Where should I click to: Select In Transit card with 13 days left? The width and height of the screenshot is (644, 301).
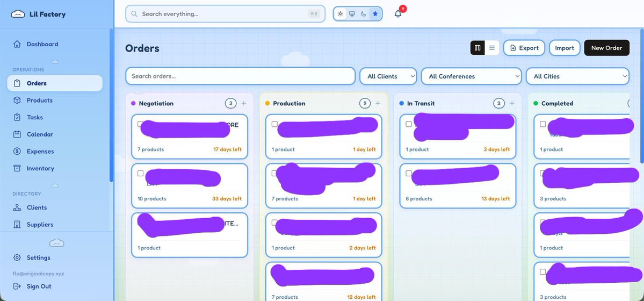point(409,173)
